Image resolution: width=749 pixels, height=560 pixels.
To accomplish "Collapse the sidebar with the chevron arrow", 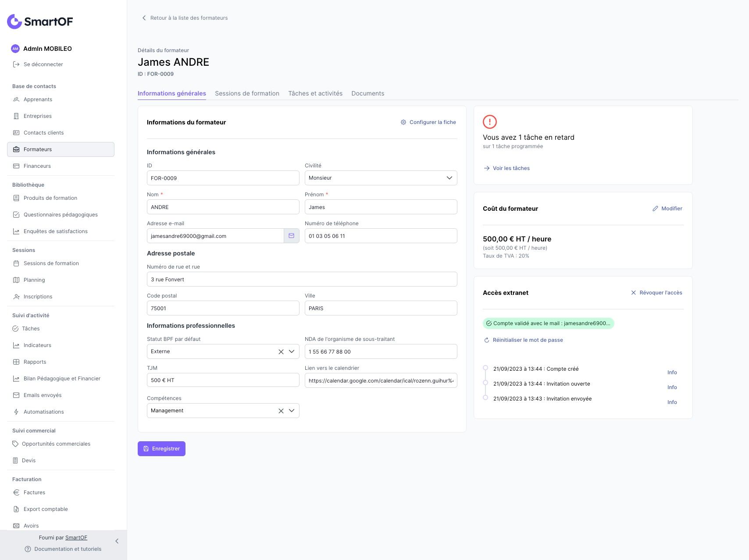I will point(117,541).
